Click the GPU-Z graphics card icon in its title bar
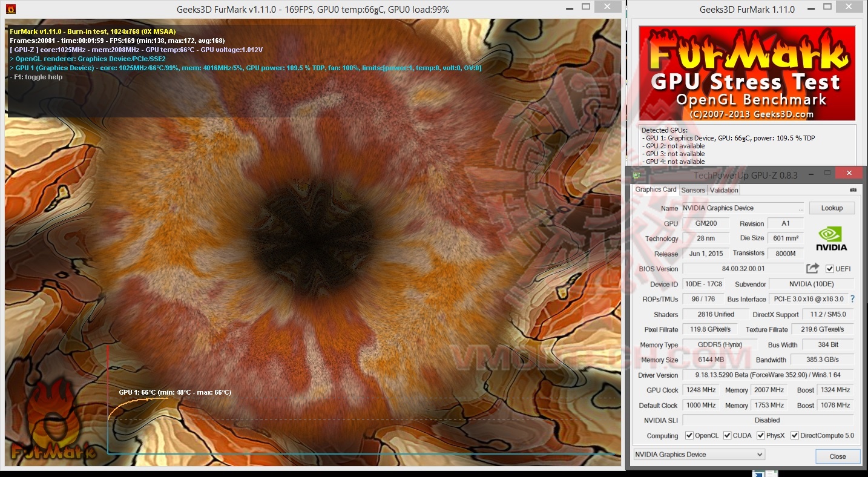This screenshot has width=868, height=477. pos(637,174)
